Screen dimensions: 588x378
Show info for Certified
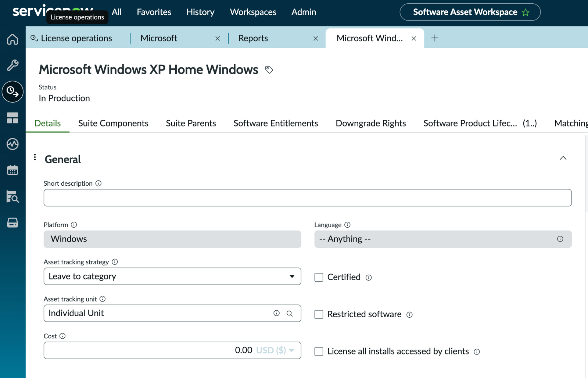(x=369, y=278)
